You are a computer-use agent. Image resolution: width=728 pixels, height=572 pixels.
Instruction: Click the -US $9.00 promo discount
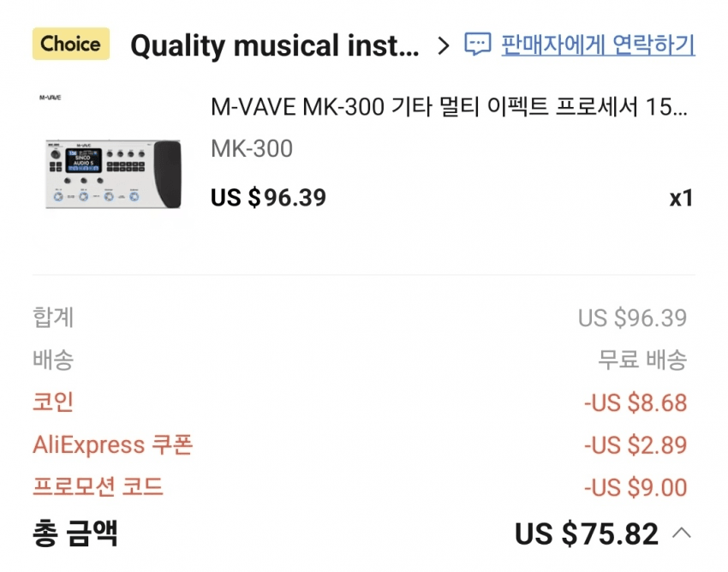click(635, 488)
